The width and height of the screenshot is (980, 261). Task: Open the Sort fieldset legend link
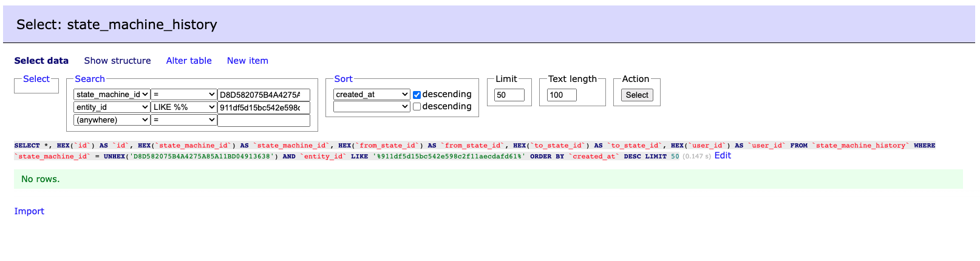click(x=343, y=79)
